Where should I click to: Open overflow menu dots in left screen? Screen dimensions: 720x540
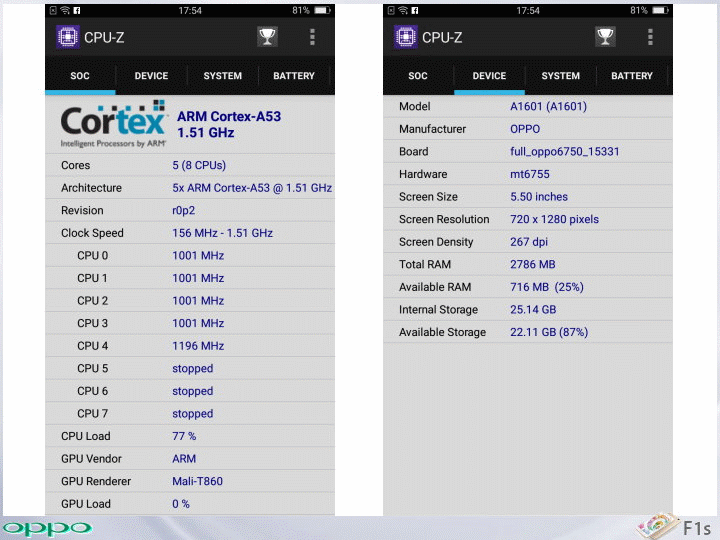tap(312, 37)
